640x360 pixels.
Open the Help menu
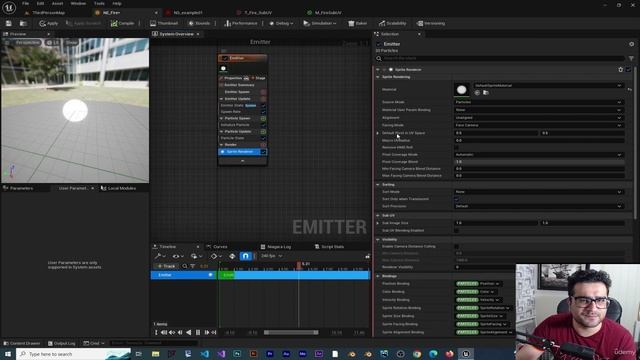pyautogui.click(x=117, y=4)
